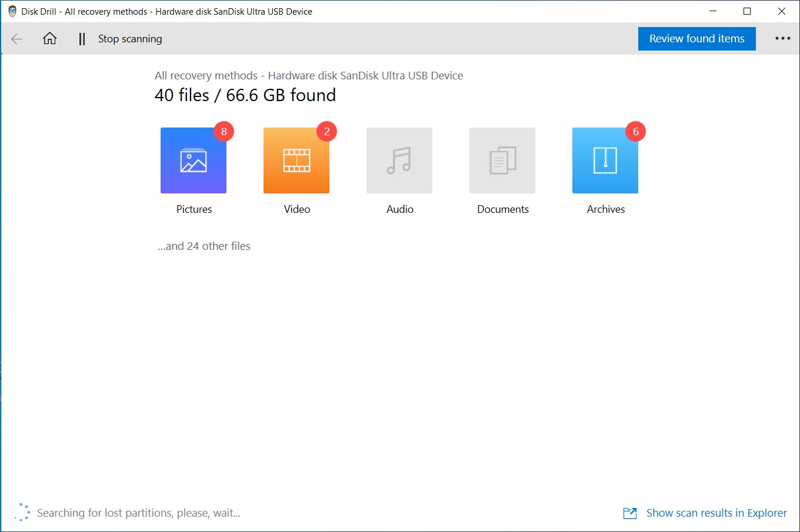This screenshot has width=800, height=532.
Task: Click the home icon in the toolbar
Action: [x=49, y=38]
